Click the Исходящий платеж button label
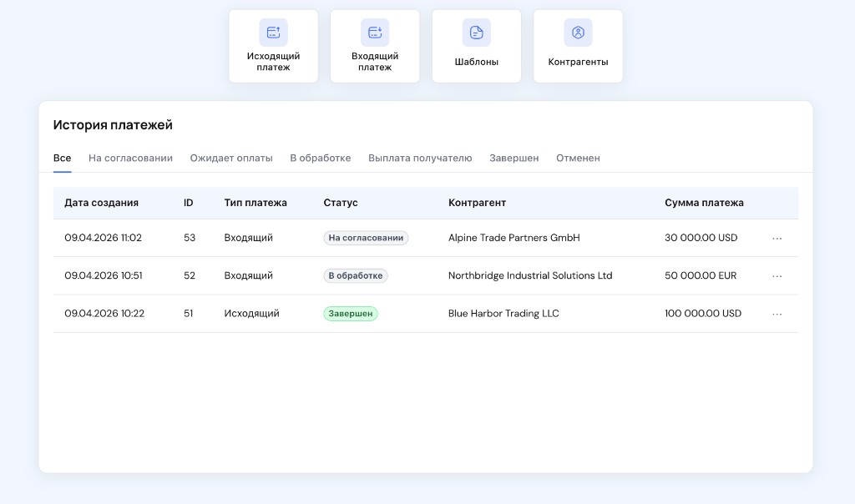 pyautogui.click(x=273, y=62)
